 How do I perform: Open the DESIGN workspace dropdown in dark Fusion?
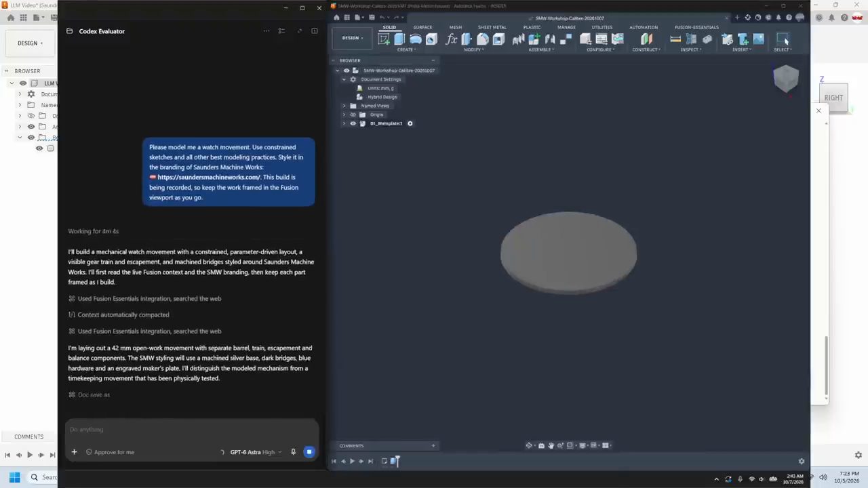[x=352, y=38]
